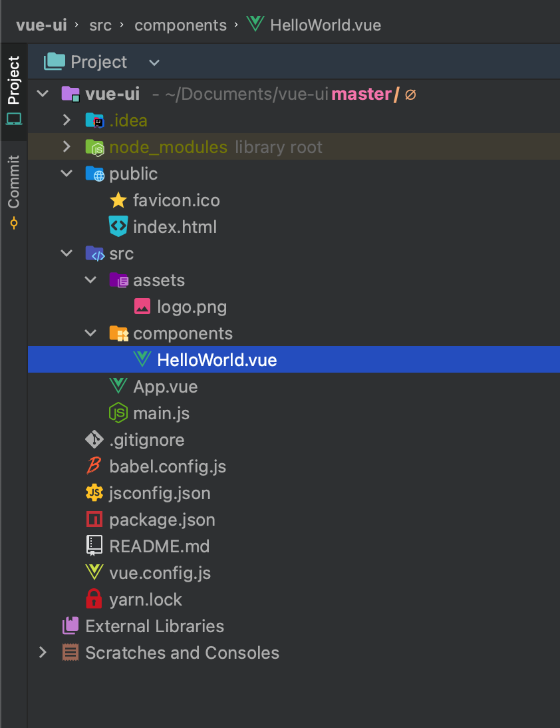Viewport: 560px width, 728px height.
Task: Click the vue-ui project module icon
Action: (x=70, y=94)
